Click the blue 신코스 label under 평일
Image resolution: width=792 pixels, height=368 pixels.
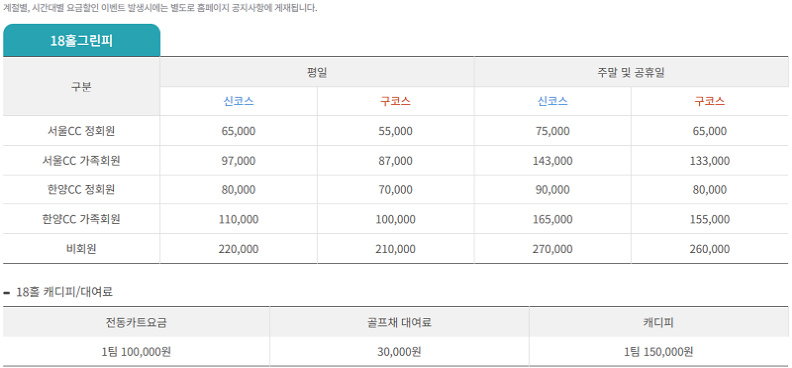click(x=238, y=101)
